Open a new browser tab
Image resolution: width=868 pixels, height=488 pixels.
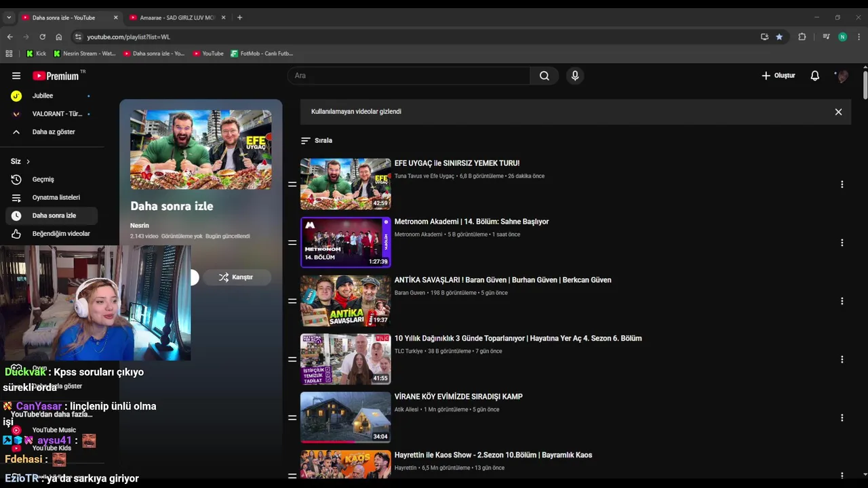(239, 18)
